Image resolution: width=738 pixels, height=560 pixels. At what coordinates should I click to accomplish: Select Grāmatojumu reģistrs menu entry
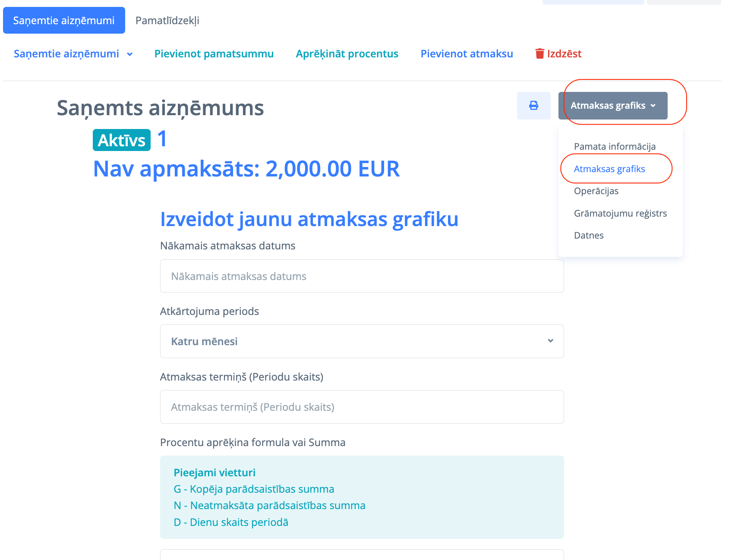pos(620,214)
